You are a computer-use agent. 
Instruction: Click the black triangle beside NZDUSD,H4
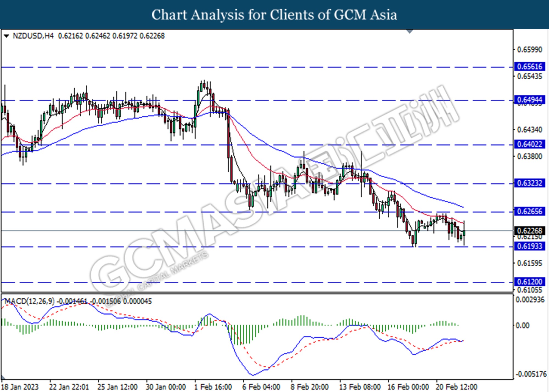[7, 36]
